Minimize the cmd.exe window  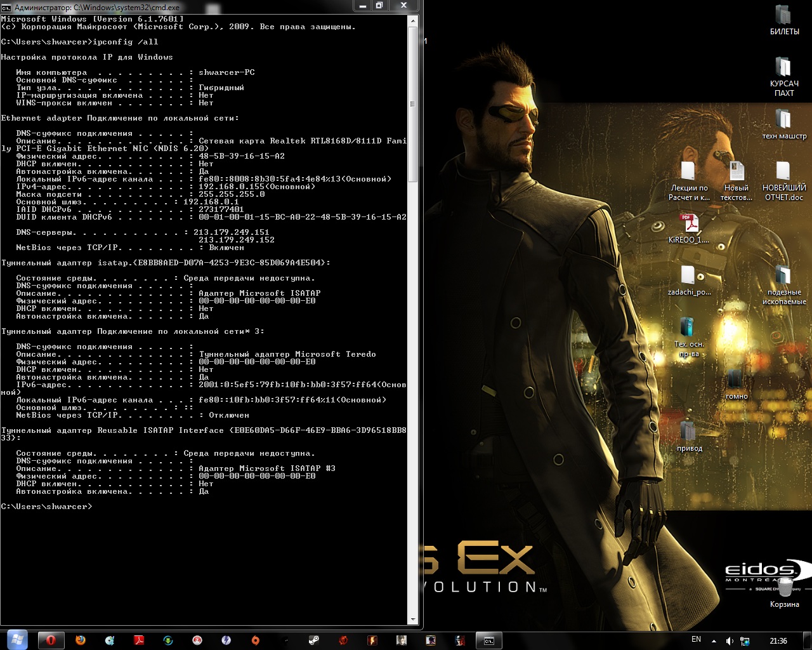click(363, 6)
